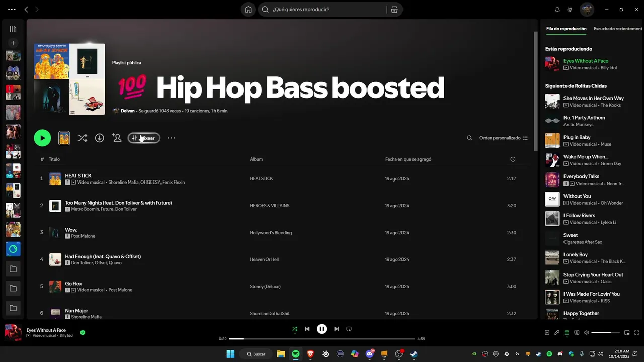Toggle playlist shuffle next to the play button
The width and height of the screenshot is (644, 362).
(83, 138)
